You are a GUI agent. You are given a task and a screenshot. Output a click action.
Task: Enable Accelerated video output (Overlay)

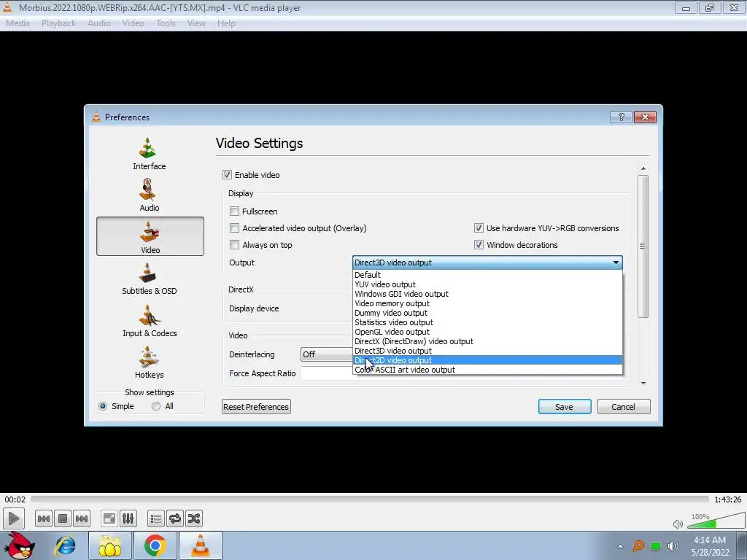[x=234, y=228]
